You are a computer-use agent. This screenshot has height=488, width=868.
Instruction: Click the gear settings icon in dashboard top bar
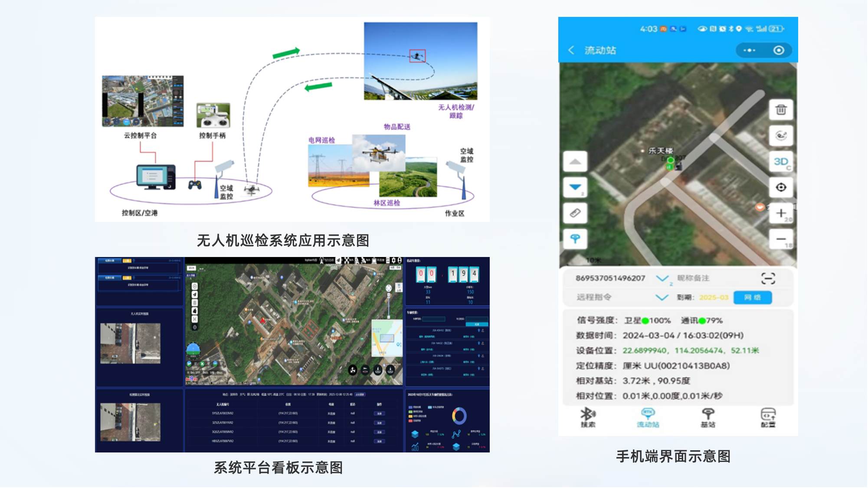(393, 260)
